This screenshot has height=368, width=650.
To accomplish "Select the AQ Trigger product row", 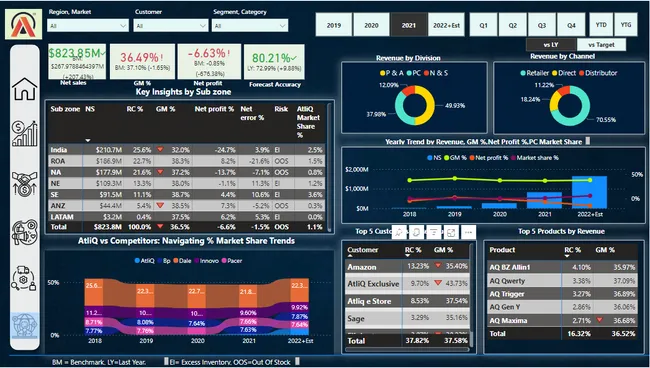I will (x=563, y=294).
